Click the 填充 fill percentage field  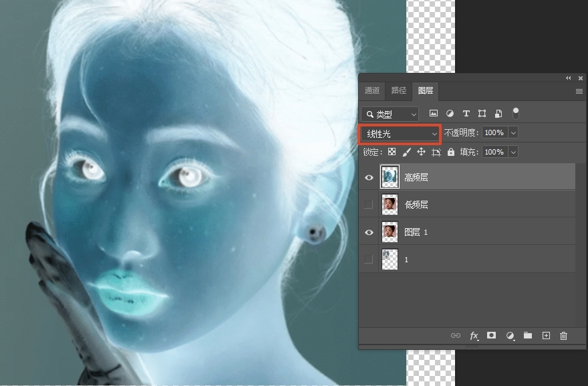(x=494, y=153)
